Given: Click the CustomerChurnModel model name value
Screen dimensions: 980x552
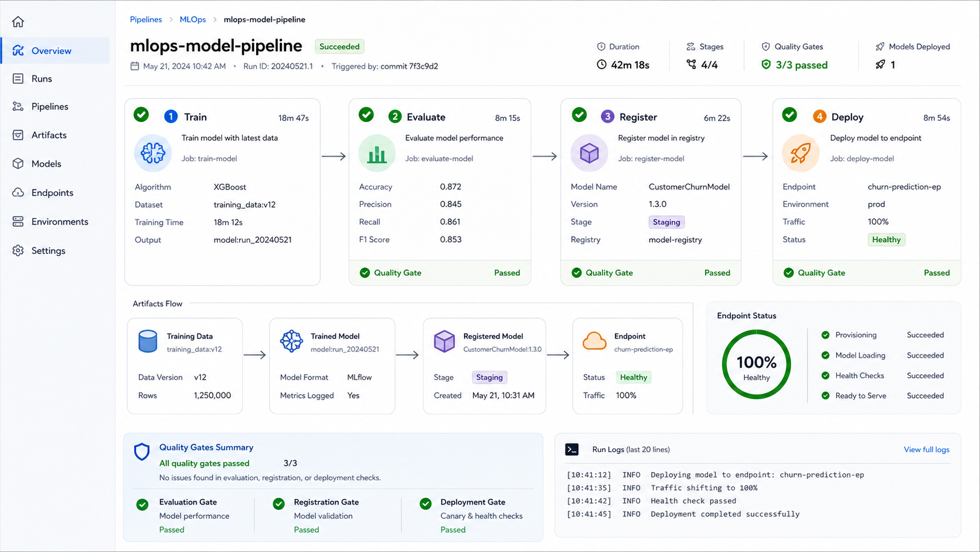Looking at the screenshot, I should pos(689,187).
